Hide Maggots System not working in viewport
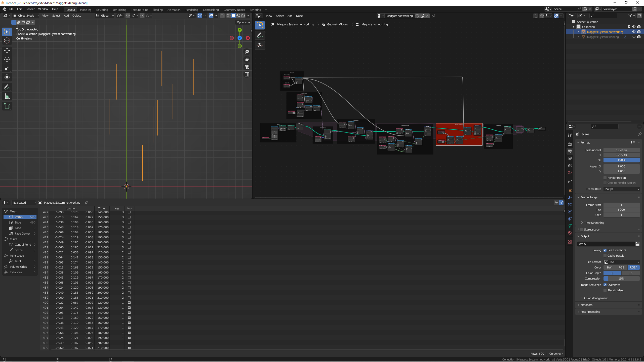The image size is (644, 362). point(634,32)
